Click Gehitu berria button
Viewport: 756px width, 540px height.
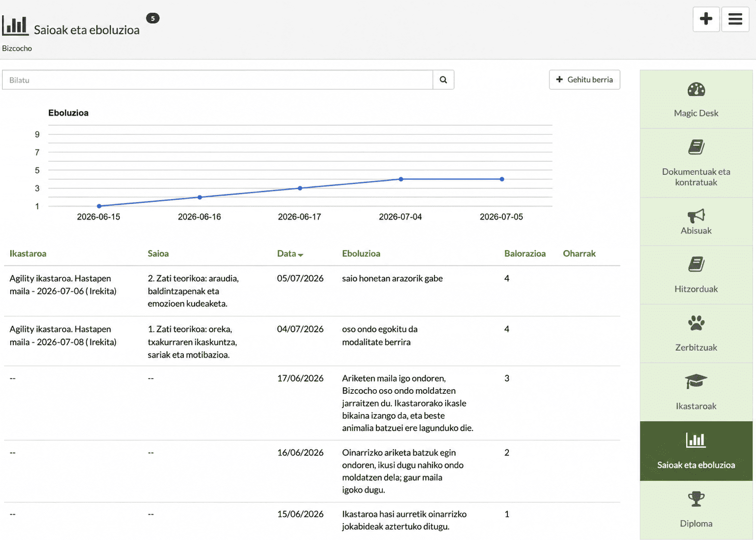click(584, 80)
